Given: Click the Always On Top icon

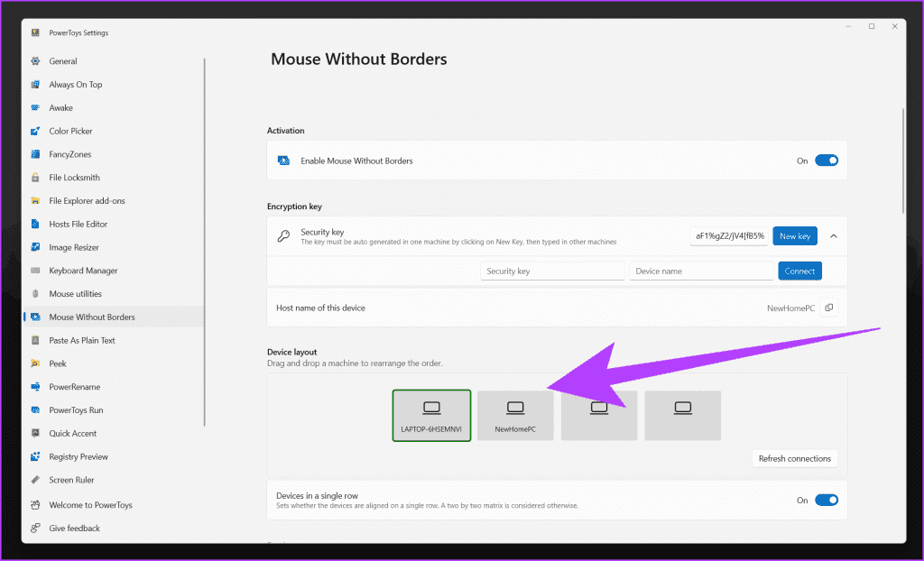Looking at the screenshot, I should [35, 84].
